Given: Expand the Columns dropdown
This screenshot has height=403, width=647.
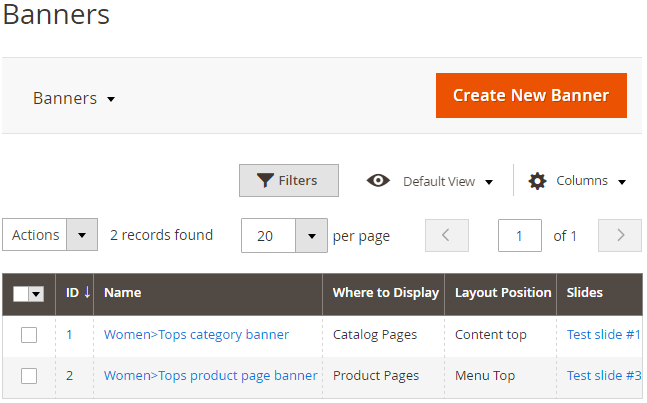Looking at the screenshot, I should [x=578, y=181].
